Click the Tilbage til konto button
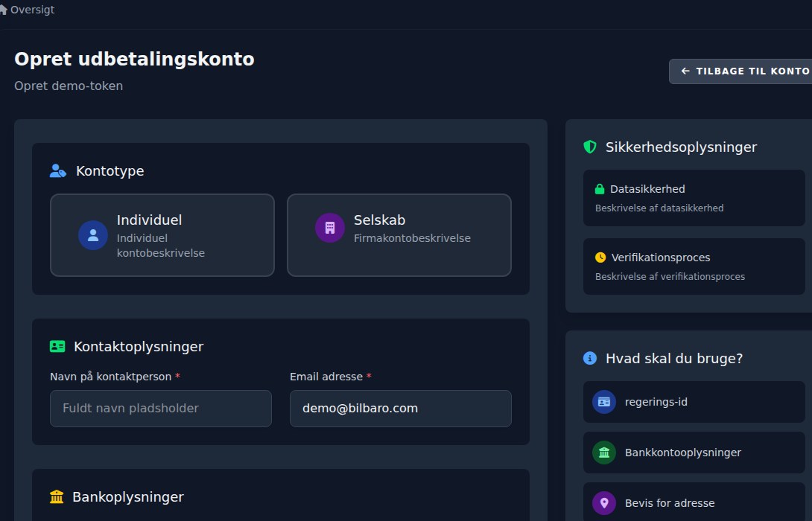The height and width of the screenshot is (521, 812). [x=740, y=71]
